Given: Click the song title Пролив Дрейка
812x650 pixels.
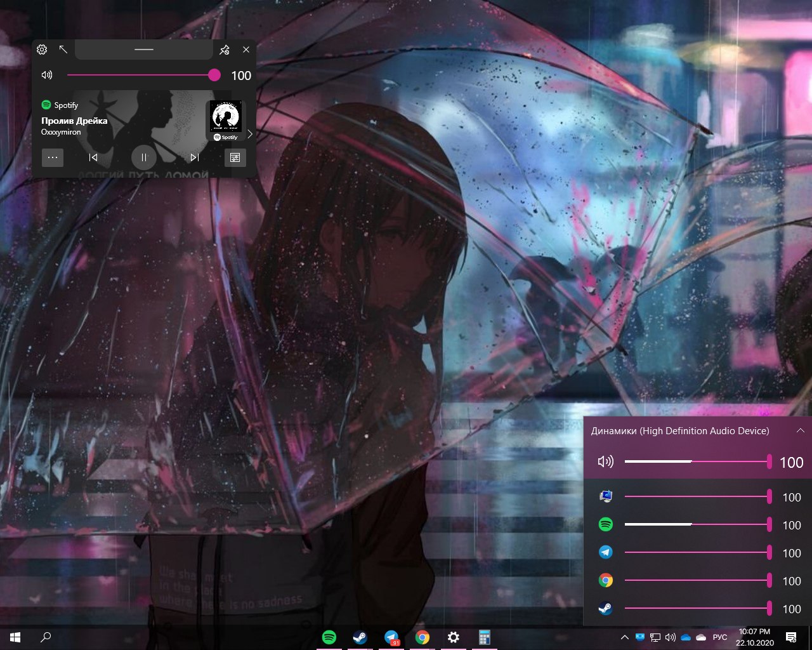Looking at the screenshot, I should click(74, 121).
